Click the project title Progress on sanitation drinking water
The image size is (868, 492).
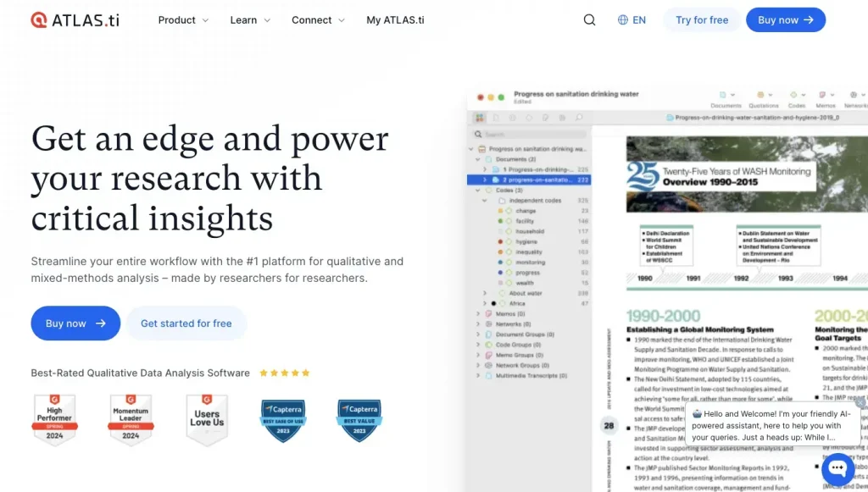[x=576, y=94]
